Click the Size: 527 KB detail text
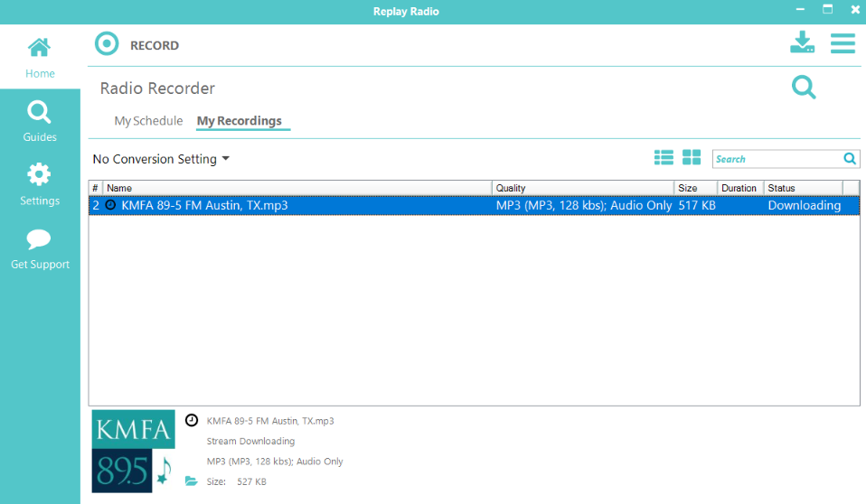 point(236,481)
